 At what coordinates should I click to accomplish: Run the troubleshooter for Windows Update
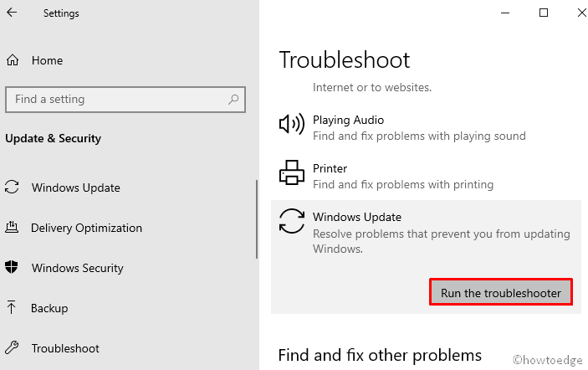coord(501,292)
